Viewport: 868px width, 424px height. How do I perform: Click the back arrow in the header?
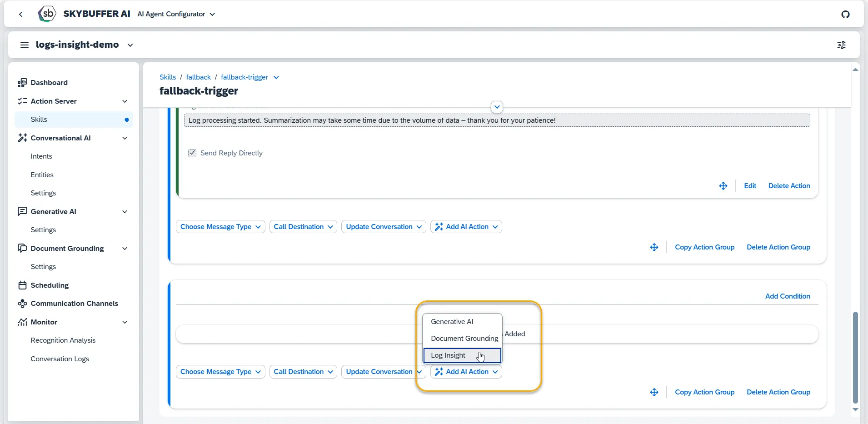point(21,14)
